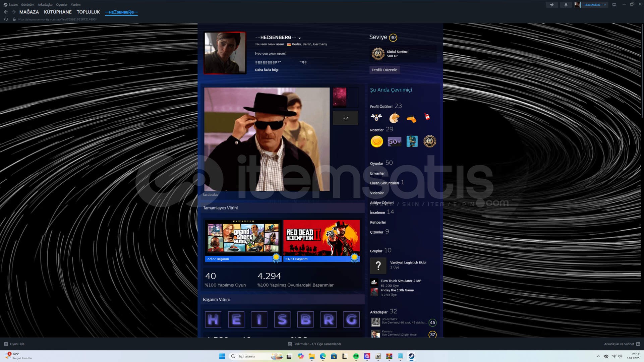Switch to the MAĞAZA tab

(x=29, y=12)
